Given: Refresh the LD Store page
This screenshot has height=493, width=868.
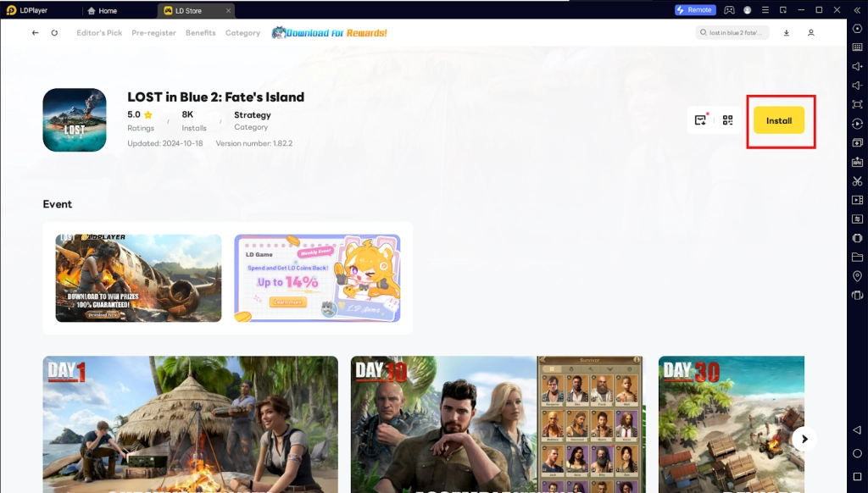Looking at the screenshot, I should click(x=54, y=33).
